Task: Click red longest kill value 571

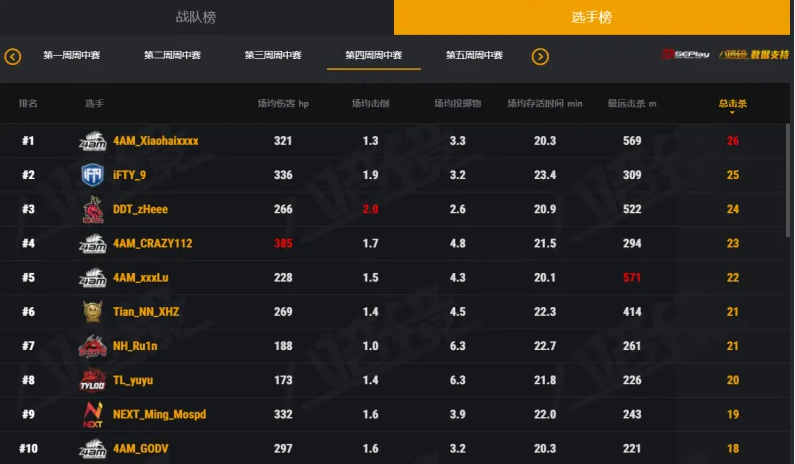Action: [632, 278]
